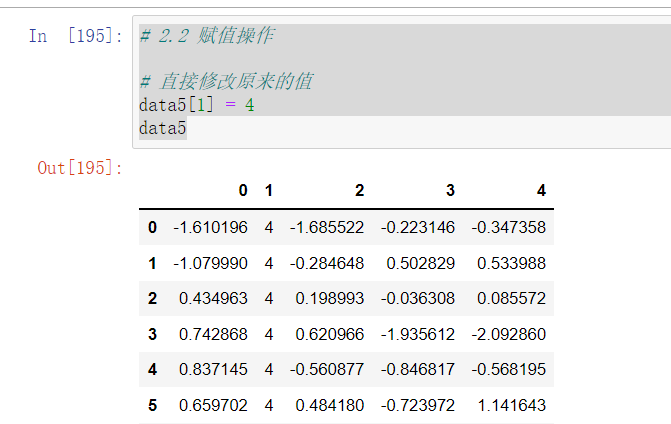Select cell value -0.036308
The width and height of the screenshot is (671, 424).
[x=418, y=298]
